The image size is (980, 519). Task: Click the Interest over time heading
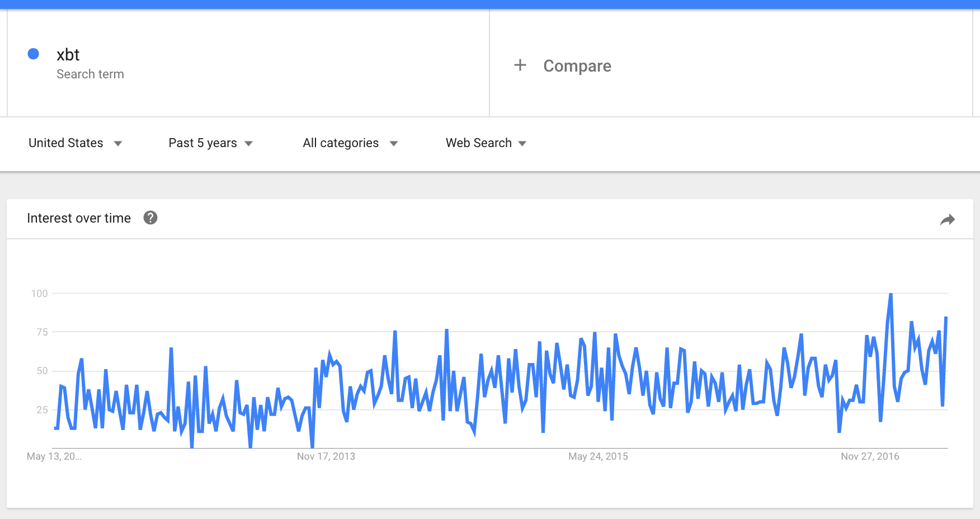[79, 218]
